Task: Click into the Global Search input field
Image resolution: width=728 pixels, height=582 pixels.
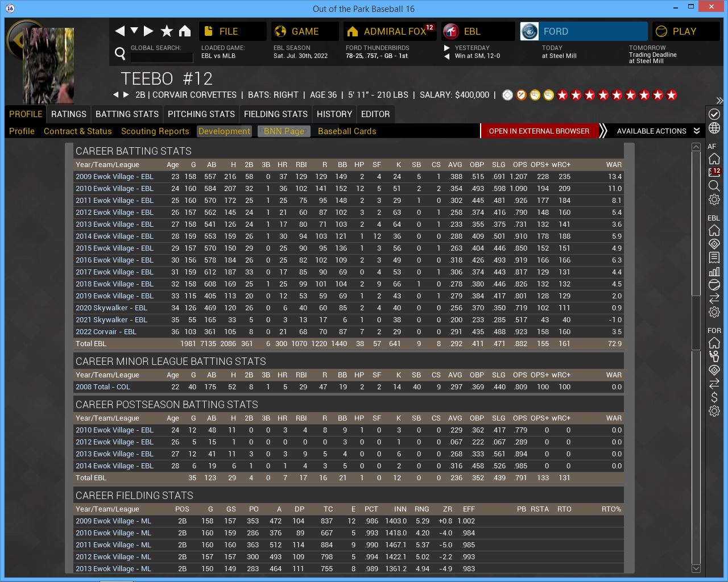Action: click(162, 57)
